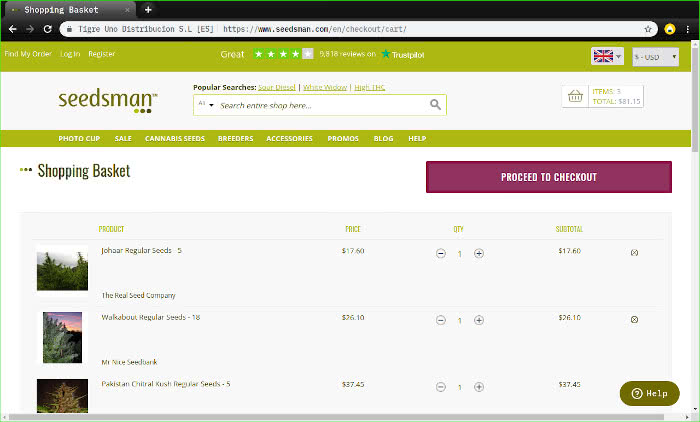Decrease quantity of Walkabout Regular Seeds
700x422 pixels.
click(x=441, y=320)
